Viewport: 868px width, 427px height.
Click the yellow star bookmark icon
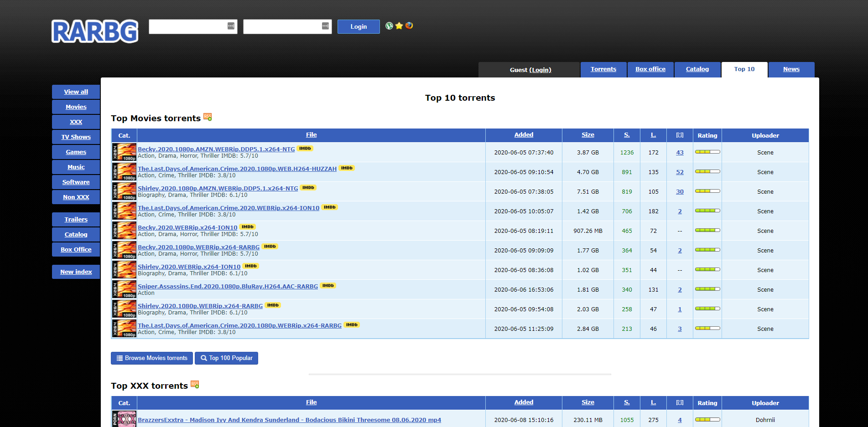pyautogui.click(x=399, y=26)
